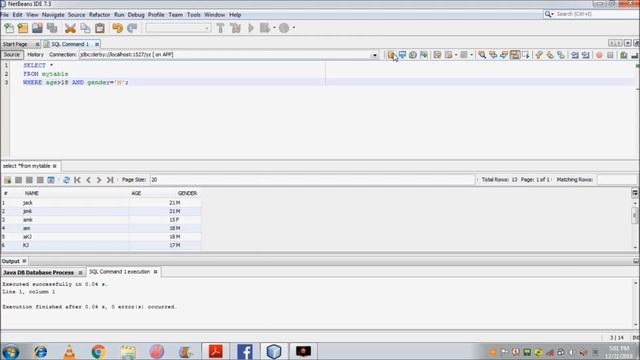Open the project configuration combo box
The width and height of the screenshot is (640, 360).
point(178,28)
